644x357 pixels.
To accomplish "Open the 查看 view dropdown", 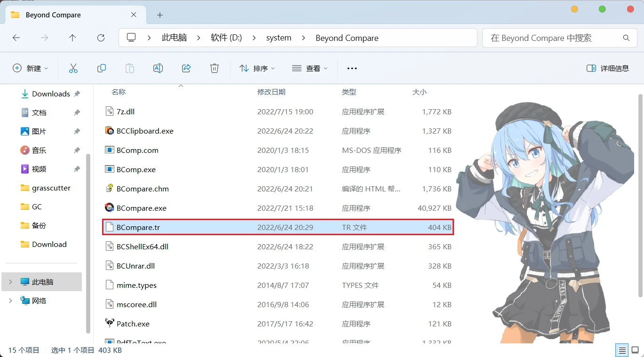I will 310,68.
